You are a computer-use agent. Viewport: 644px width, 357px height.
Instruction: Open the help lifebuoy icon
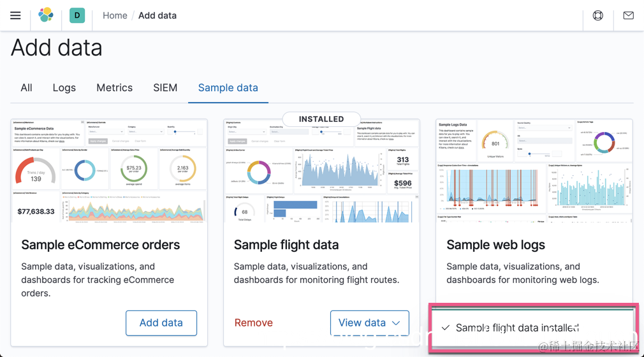click(x=597, y=15)
